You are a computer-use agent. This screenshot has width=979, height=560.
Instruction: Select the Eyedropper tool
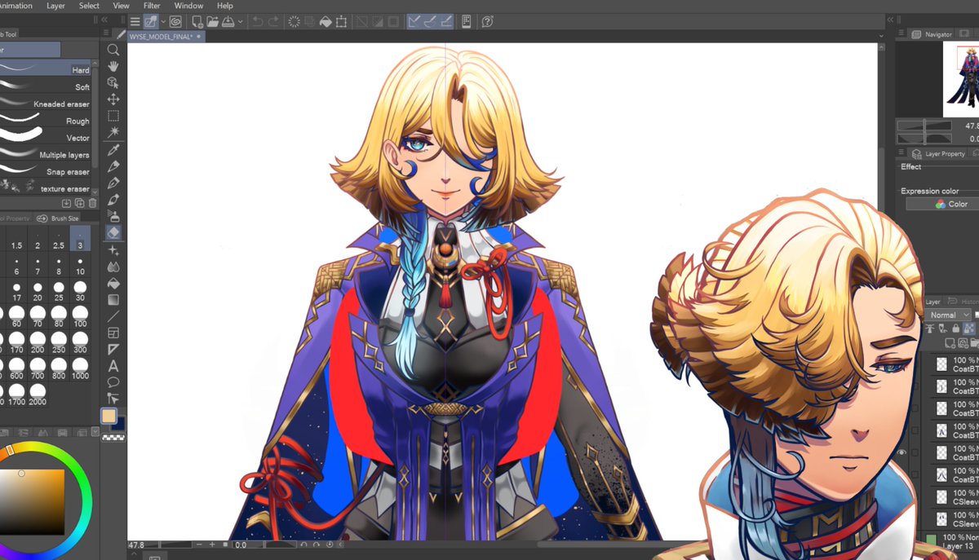pyautogui.click(x=114, y=150)
